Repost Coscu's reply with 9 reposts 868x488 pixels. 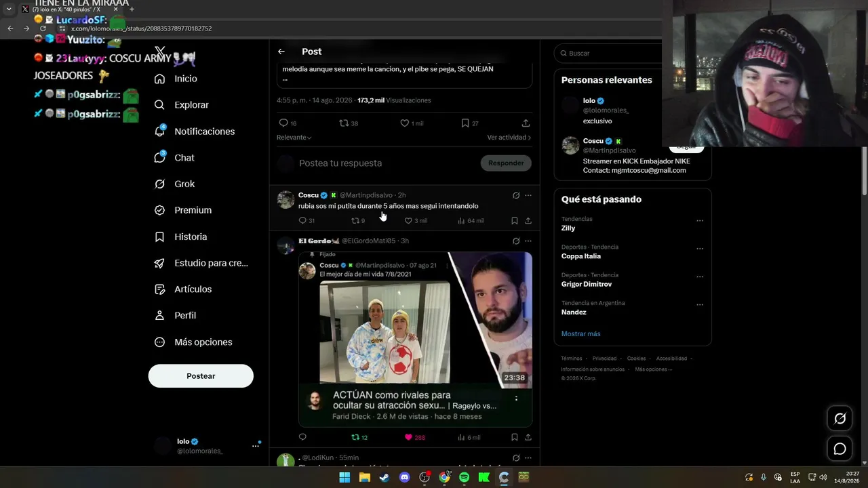[x=358, y=220]
